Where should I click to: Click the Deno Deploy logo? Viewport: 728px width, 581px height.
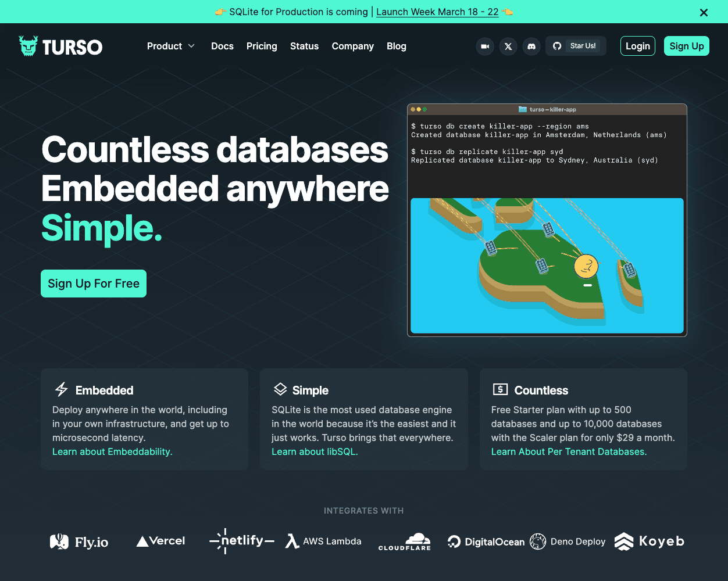[x=568, y=541]
